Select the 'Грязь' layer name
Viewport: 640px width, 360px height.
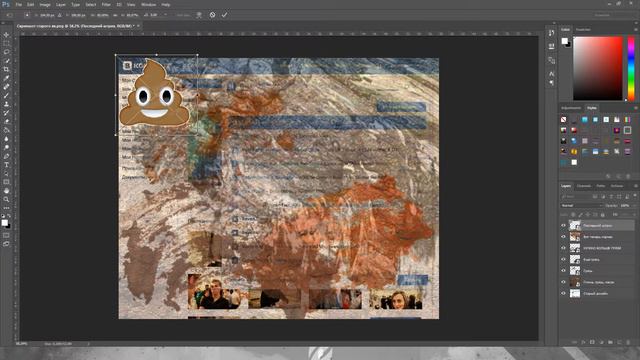[x=588, y=271]
